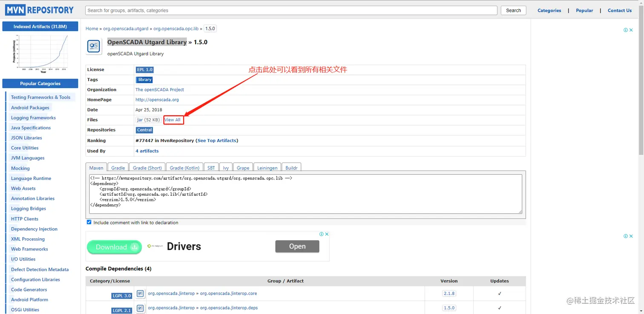The height and width of the screenshot is (314, 644).
Task: Switch to the Gradle (Short) tab
Action: (147, 168)
